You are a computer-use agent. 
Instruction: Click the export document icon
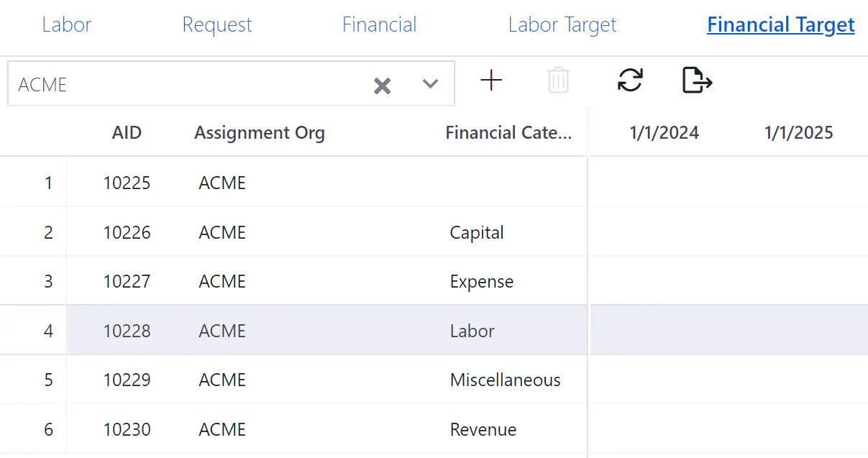[696, 80]
